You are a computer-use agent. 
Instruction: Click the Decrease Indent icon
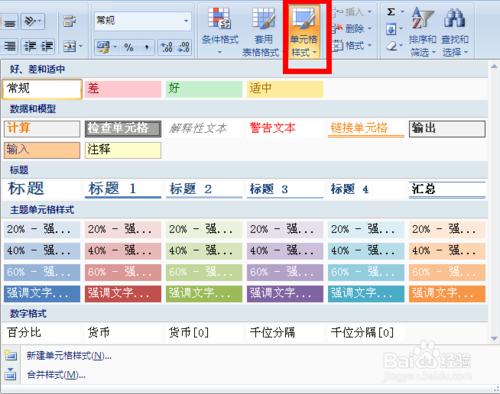tap(31, 47)
